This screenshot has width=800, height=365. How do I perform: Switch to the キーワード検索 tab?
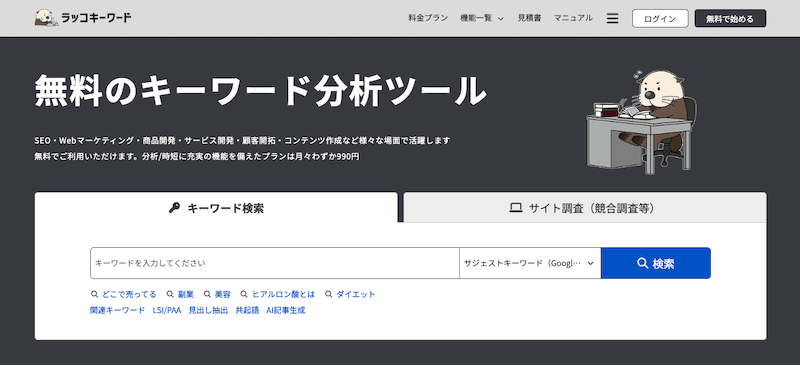point(216,207)
